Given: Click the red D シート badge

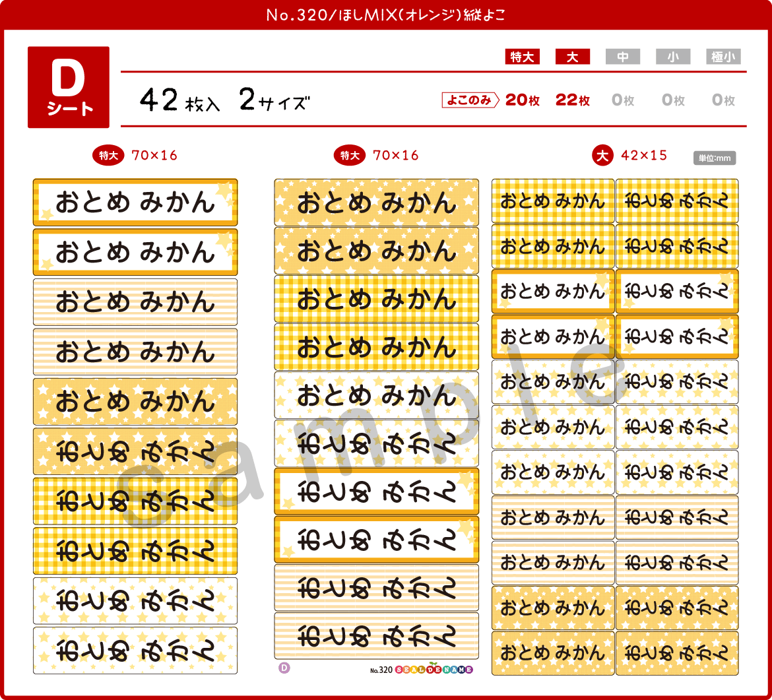Looking at the screenshot, I should pos(69,87).
